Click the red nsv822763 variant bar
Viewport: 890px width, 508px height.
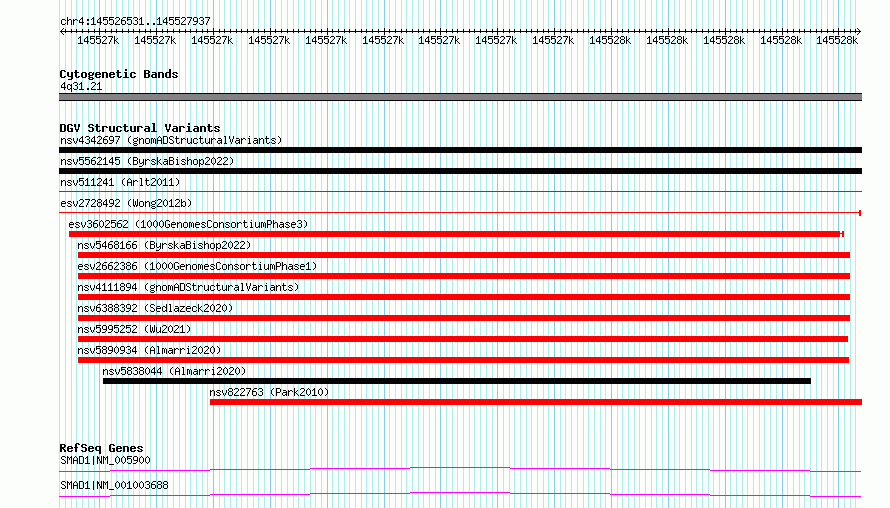pyautogui.click(x=536, y=402)
